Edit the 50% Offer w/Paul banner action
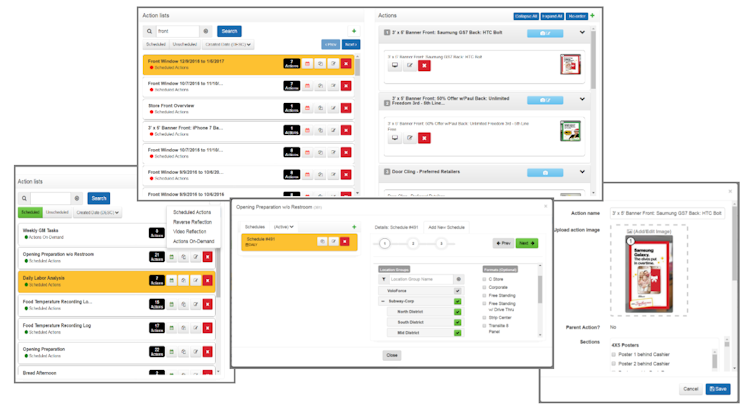This screenshot has height=410, width=750. click(x=409, y=138)
